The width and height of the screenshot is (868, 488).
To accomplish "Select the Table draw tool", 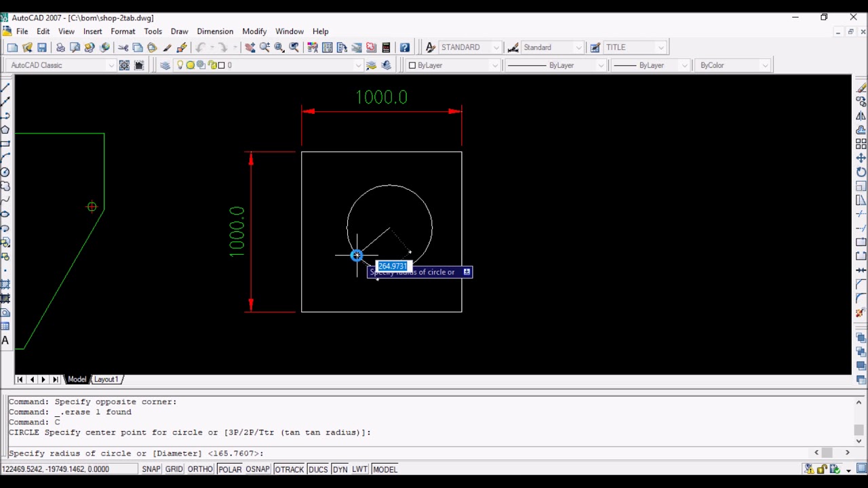I will click(5, 327).
